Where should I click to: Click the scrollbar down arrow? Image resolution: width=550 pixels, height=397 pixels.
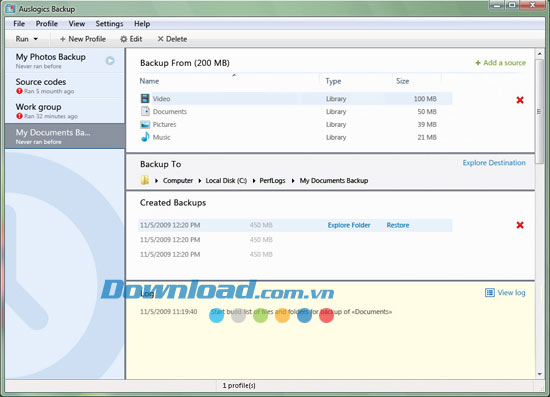[539, 374]
